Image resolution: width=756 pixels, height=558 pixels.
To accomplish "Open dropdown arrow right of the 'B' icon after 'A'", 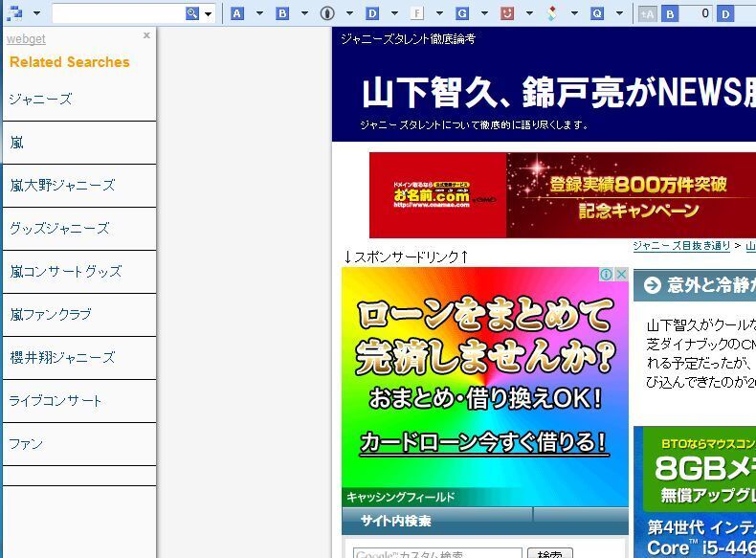I will pyautogui.click(x=304, y=13).
